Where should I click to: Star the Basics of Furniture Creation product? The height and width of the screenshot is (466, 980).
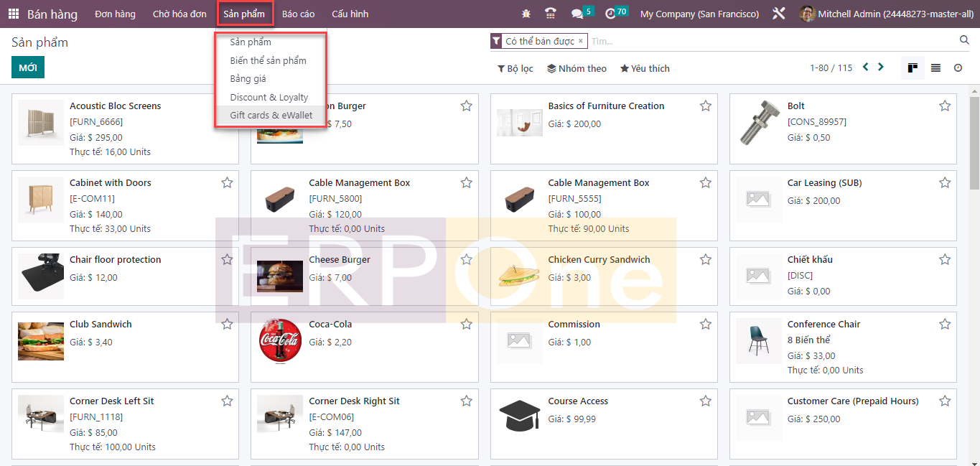tap(706, 106)
